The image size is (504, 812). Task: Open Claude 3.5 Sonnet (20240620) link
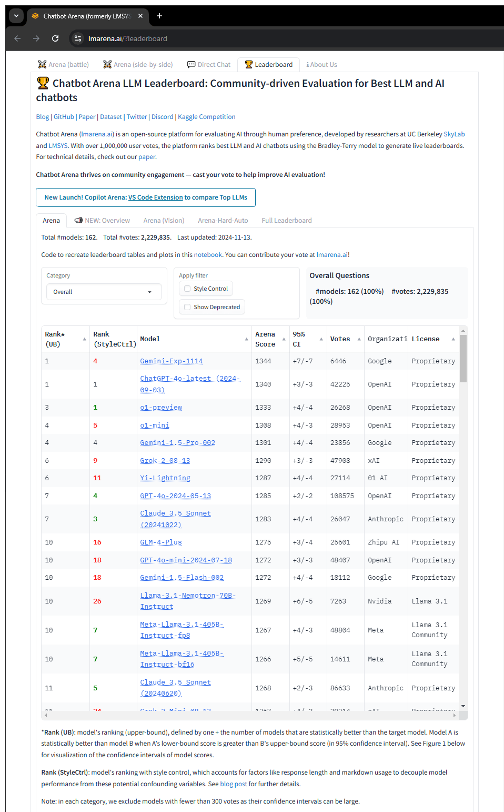(x=176, y=688)
